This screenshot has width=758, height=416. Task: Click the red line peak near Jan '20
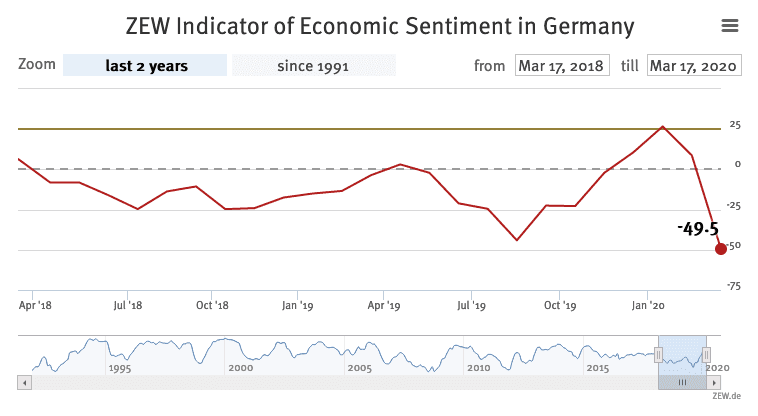(662, 127)
